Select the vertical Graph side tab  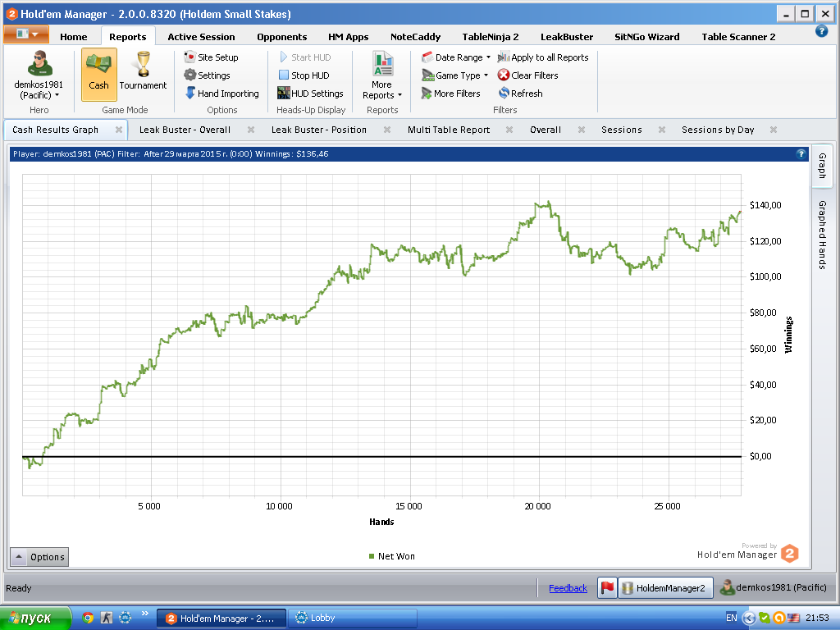pos(822,166)
